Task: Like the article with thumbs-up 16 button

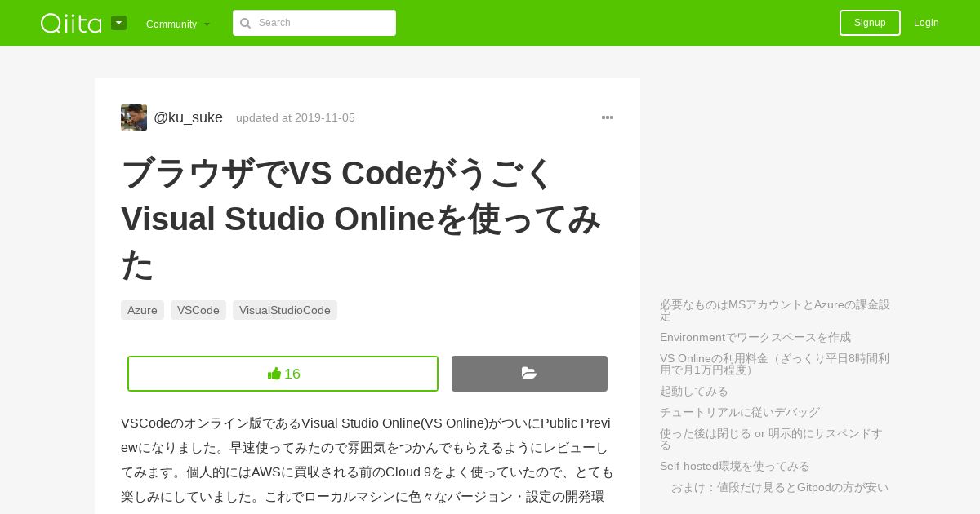Action: click(283, 374)
